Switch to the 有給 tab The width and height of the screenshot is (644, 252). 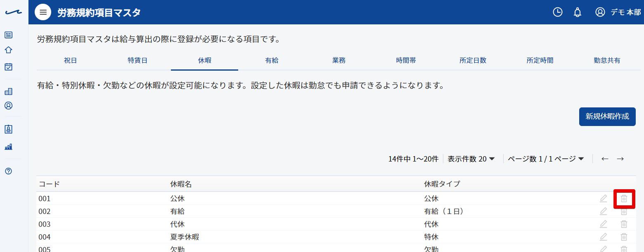pyautogui.click(x=272, y=60)
